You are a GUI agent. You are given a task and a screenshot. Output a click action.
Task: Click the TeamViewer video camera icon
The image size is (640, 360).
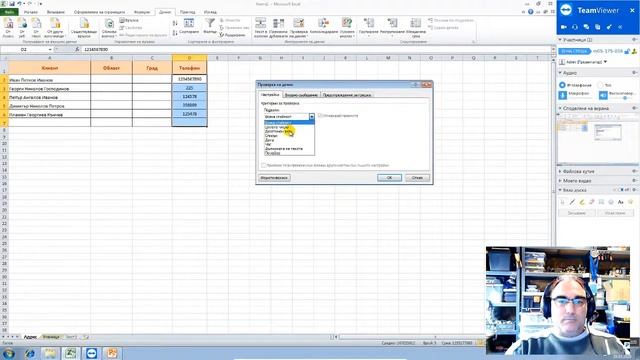(564, 27)
